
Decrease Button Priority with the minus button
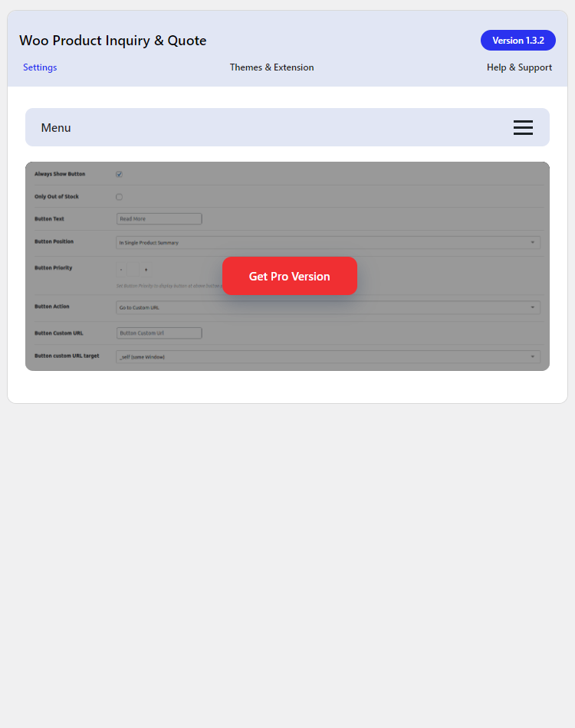pos(121,270)
